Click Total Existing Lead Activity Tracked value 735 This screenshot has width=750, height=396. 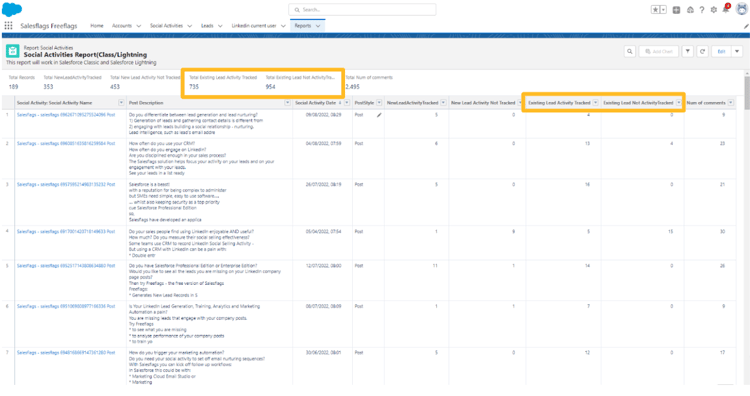click(194, 87)
